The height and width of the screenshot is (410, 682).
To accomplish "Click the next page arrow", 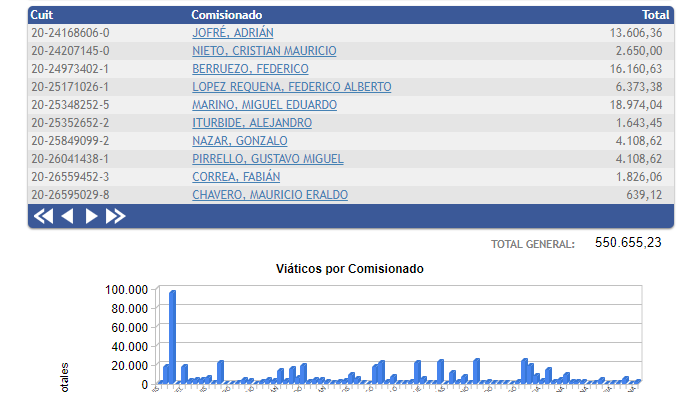I will (x=91, y=216).
